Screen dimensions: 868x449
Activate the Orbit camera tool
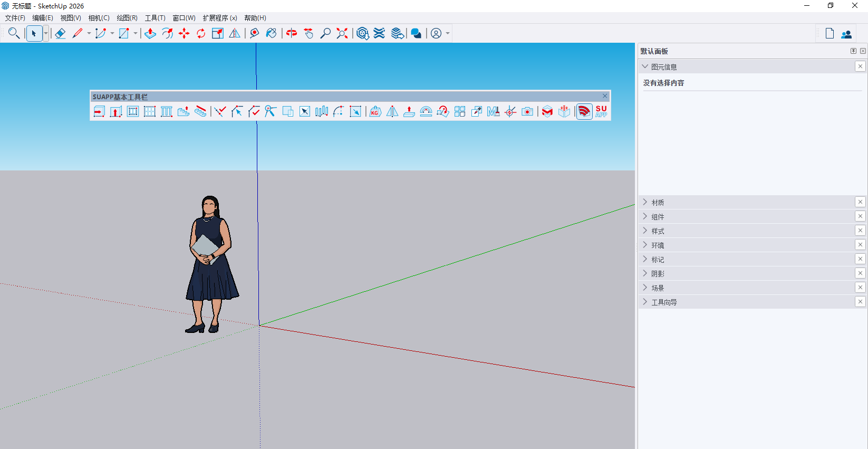pyautogui.click(x=292, y=33)
